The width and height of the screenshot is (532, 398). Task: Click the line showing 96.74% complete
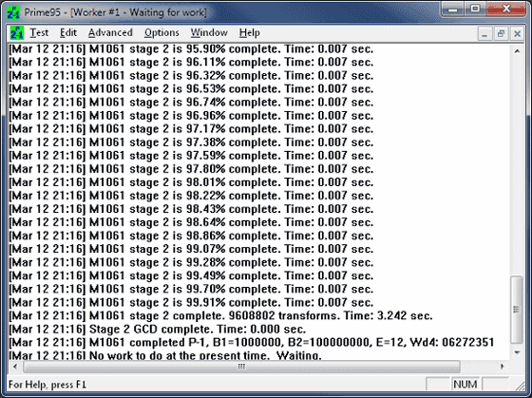click(x=191, y=103)
